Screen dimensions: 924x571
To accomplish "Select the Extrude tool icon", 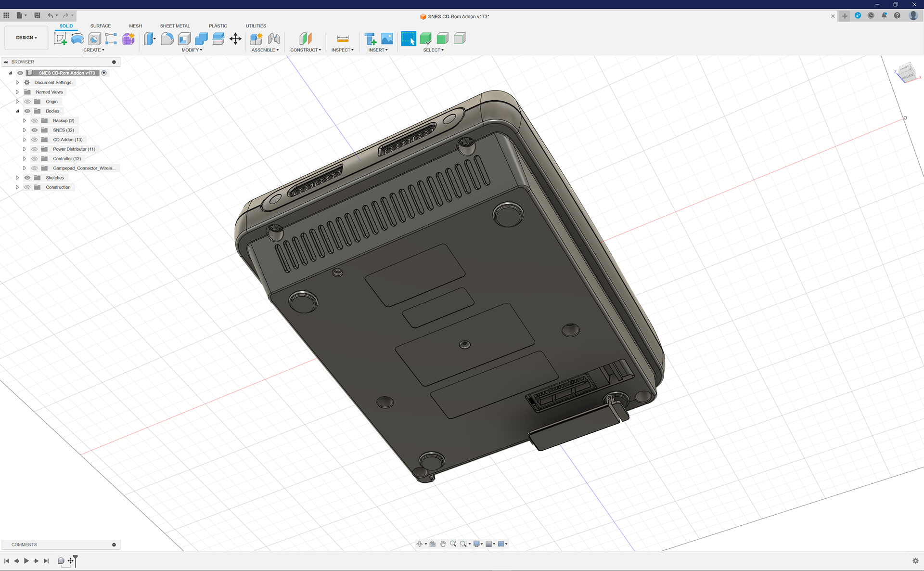I will [x=77, y=39].
